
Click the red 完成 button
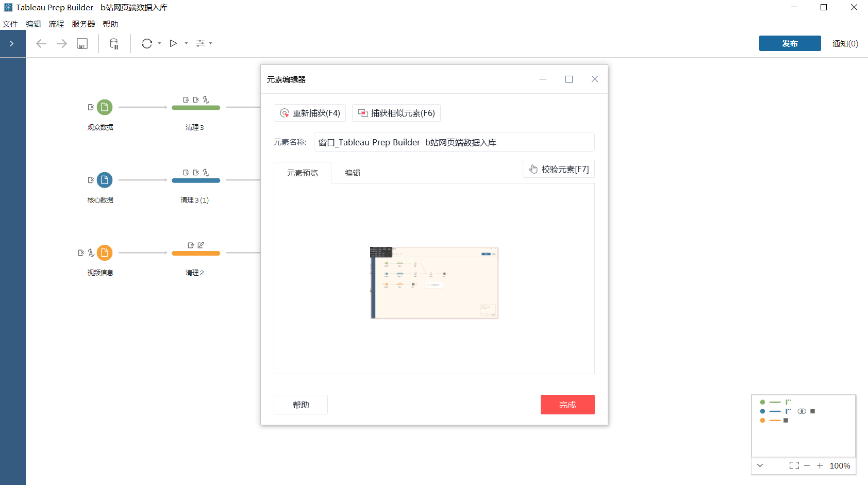(567, 405)
